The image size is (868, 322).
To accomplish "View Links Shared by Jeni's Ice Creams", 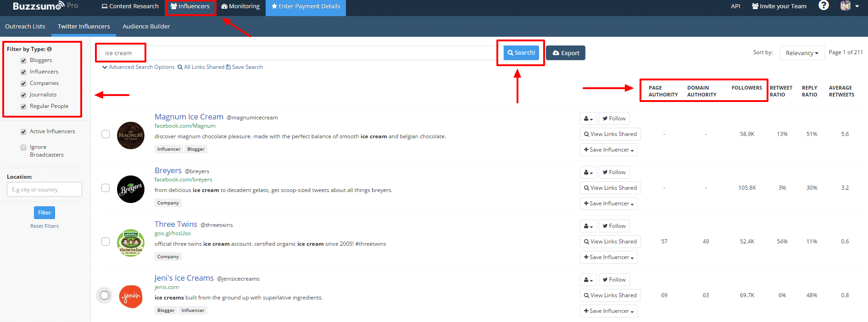I will [610, 295].
